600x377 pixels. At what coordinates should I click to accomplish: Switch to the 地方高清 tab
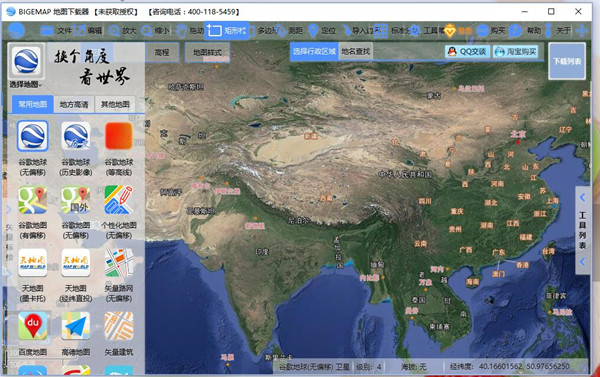pyautogui.click(x=74, y=104)
